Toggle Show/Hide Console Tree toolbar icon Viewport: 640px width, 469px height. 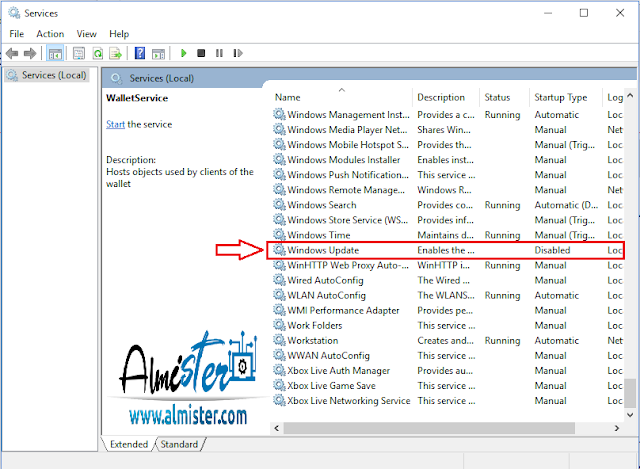click(55, 53)
